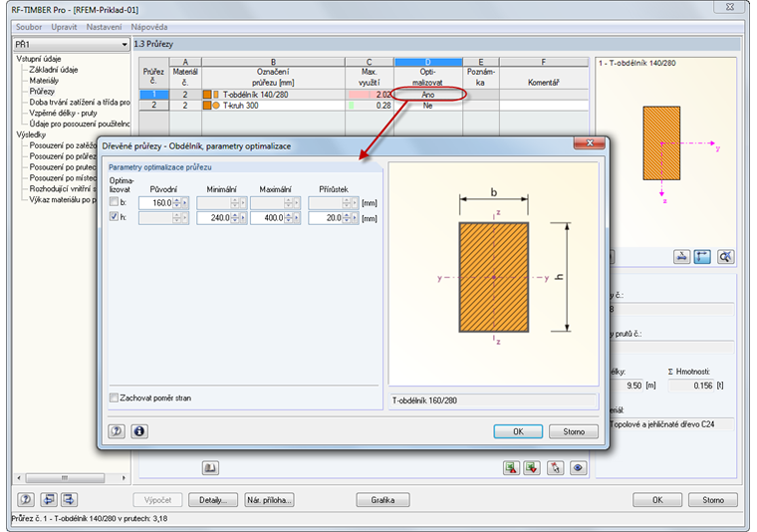The height and width of the screenshot is (532, 757).
Task: Toggle eye view mode icon
Action: click(x=579, y=468)
